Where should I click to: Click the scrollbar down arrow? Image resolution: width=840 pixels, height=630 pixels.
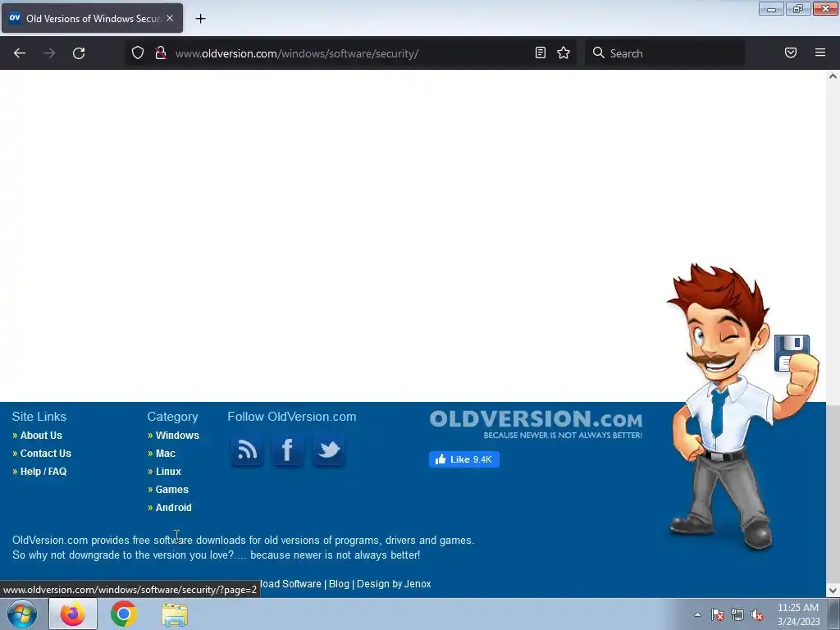[833, 591]
